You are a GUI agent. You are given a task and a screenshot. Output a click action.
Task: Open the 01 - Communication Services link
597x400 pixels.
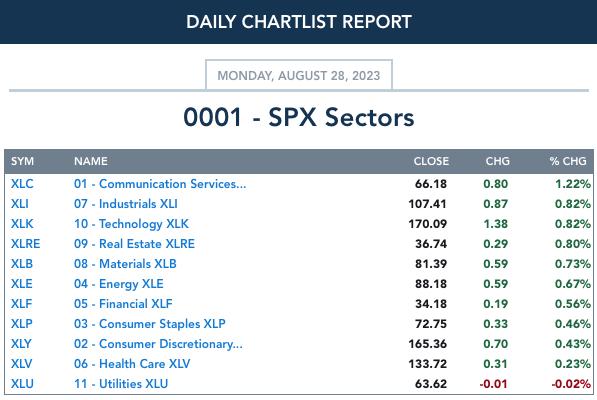(160, 184)
